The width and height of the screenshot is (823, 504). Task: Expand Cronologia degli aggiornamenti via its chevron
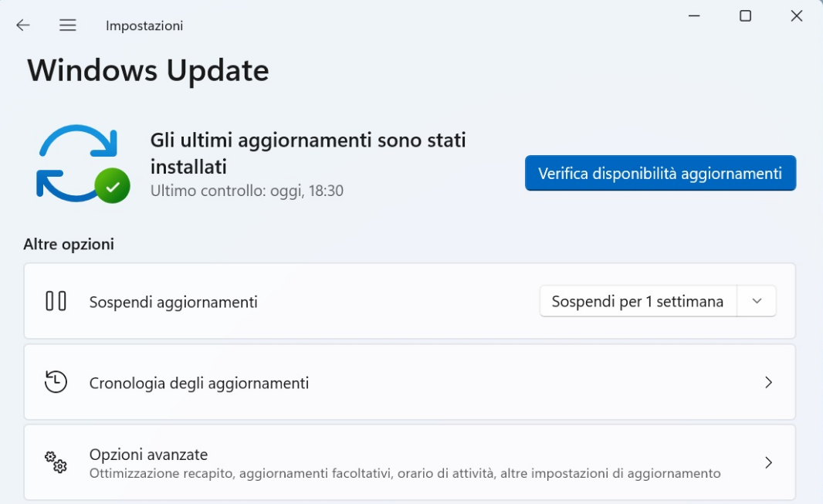click(768, 382)
